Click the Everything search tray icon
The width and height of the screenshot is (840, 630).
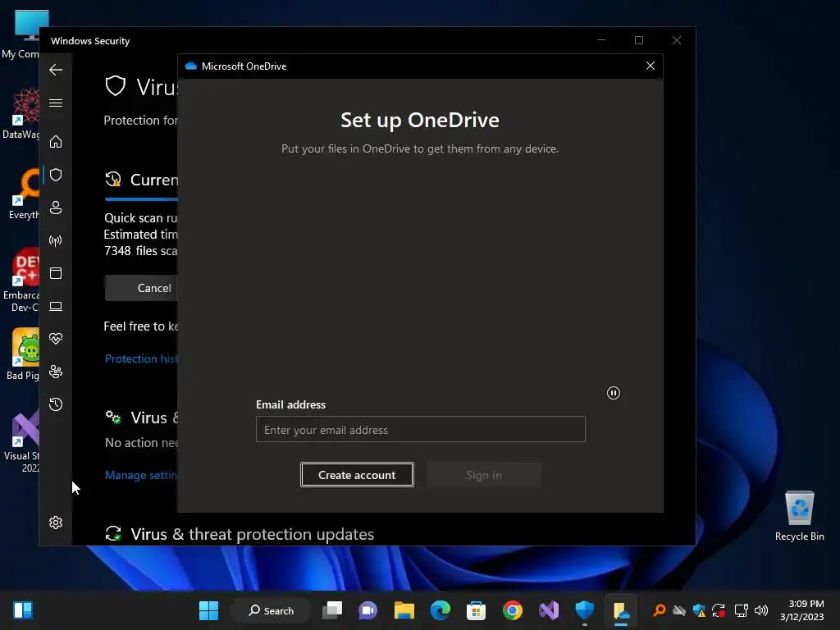(x=660, y=610)
